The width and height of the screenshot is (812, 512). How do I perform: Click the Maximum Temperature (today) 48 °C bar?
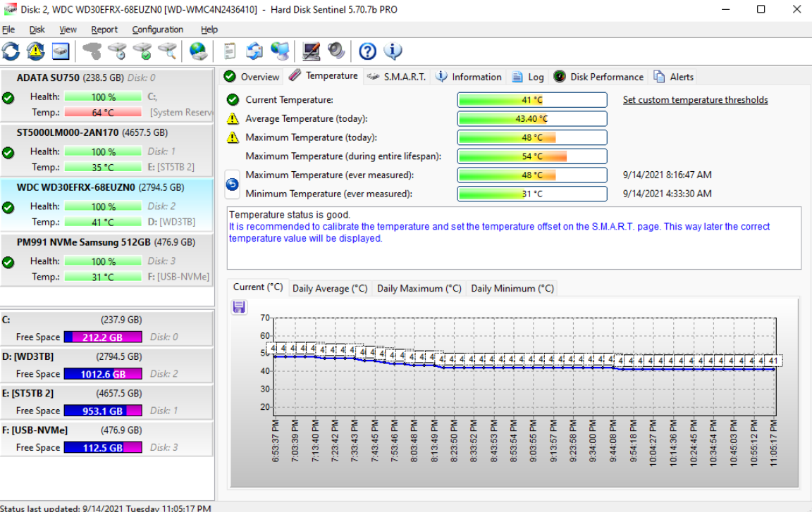coord(532,137)
